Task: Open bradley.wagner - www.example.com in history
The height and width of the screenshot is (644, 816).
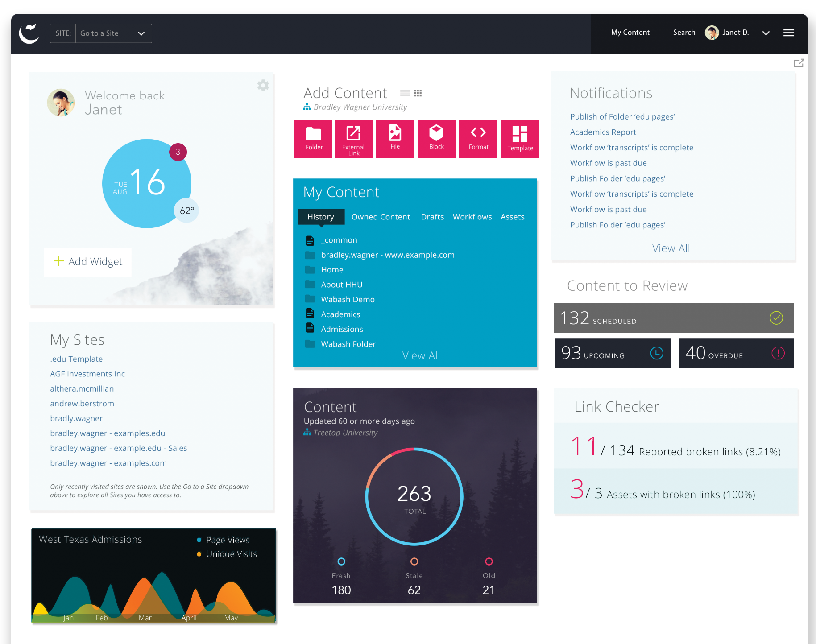Action: pos(388,255)
